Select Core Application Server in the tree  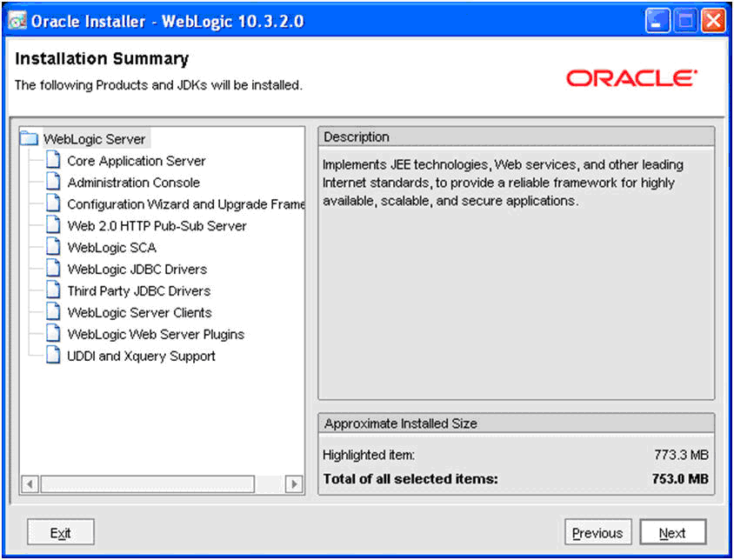137,161
